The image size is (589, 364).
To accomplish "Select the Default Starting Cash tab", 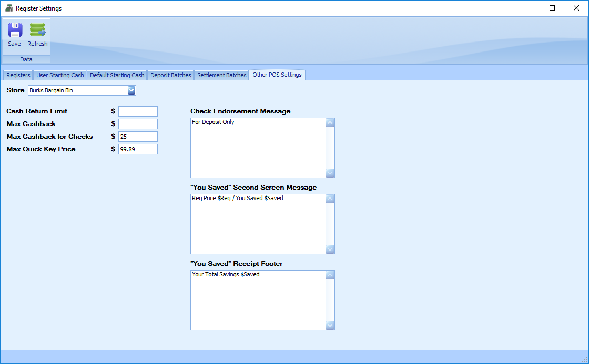I will tap(117, 75).
